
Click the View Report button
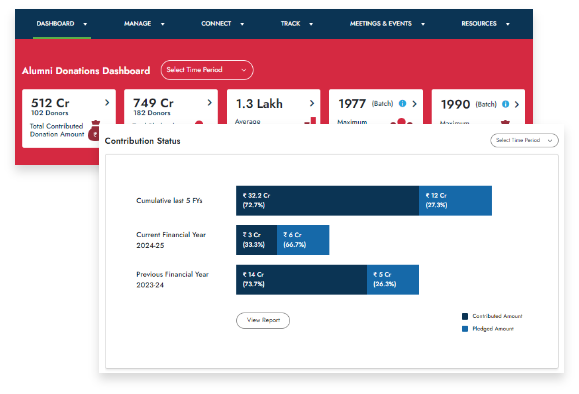[263, 320]
